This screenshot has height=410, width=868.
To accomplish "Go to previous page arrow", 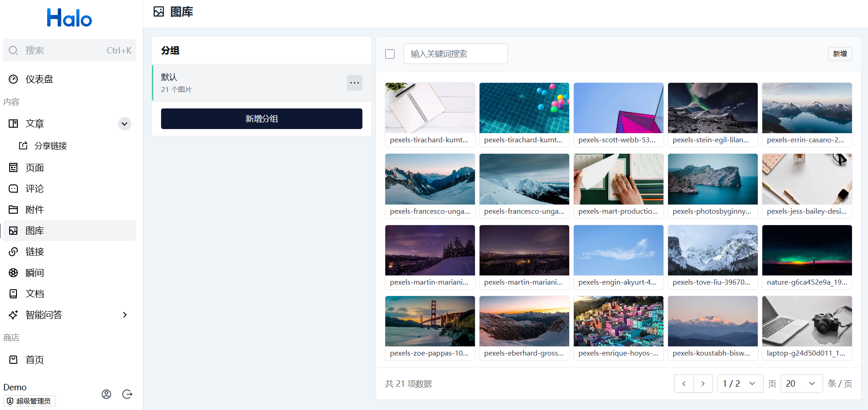I will point(684,383).
